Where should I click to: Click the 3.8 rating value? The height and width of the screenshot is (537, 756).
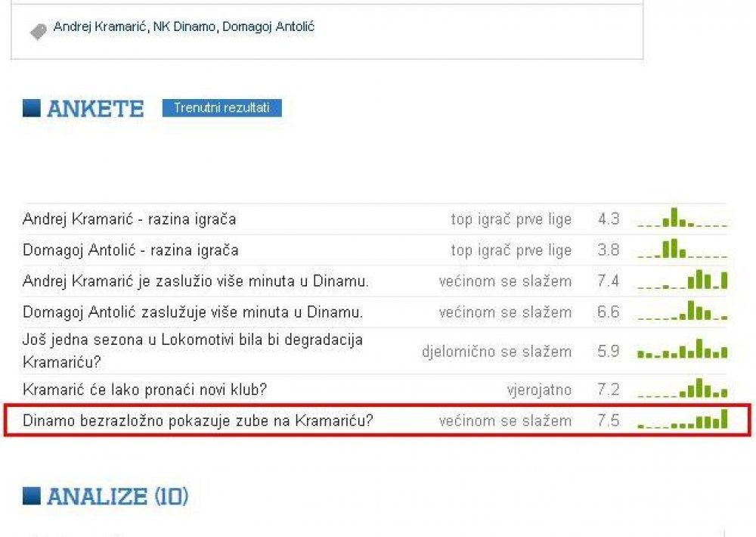pos(609,250)
